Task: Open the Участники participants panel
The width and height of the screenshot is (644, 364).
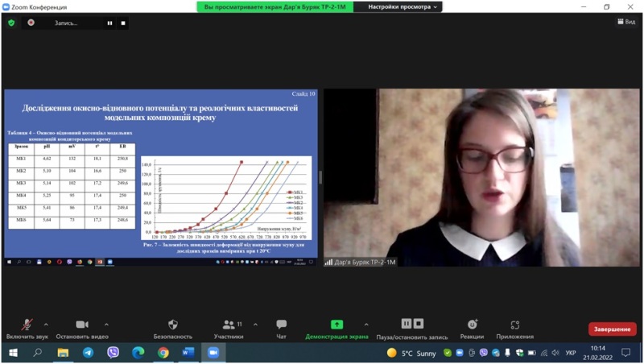Action: point(229,325)
